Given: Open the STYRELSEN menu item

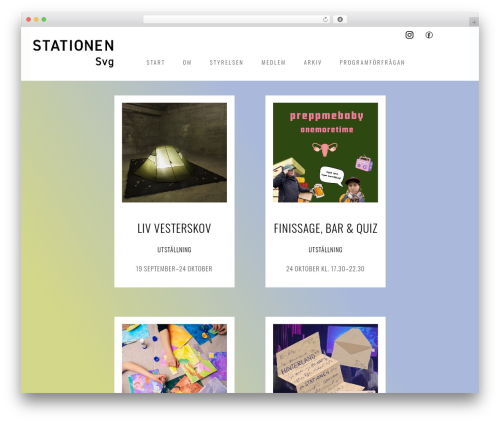Looking at the screenshot, I should click(x=226, y=62).
